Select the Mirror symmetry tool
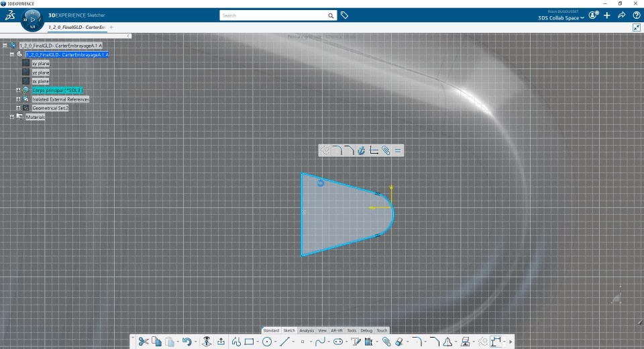Viewport: 644px width, 349px height. (447, 342)
